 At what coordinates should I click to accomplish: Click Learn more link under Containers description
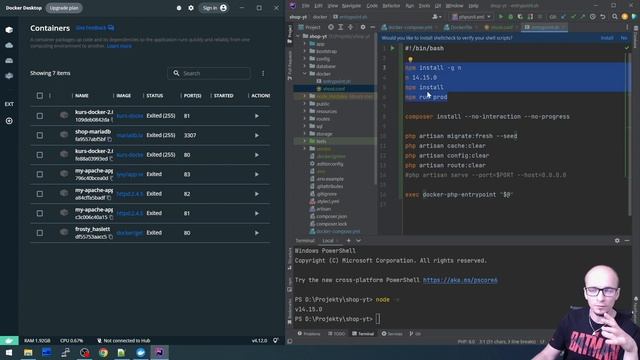pyautogui.click(x=119, y=46)
